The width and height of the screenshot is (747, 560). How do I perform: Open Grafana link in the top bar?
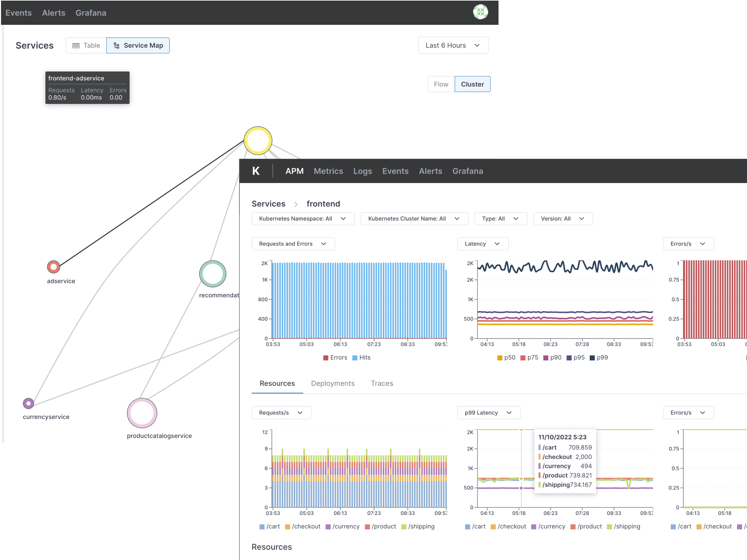90,13
